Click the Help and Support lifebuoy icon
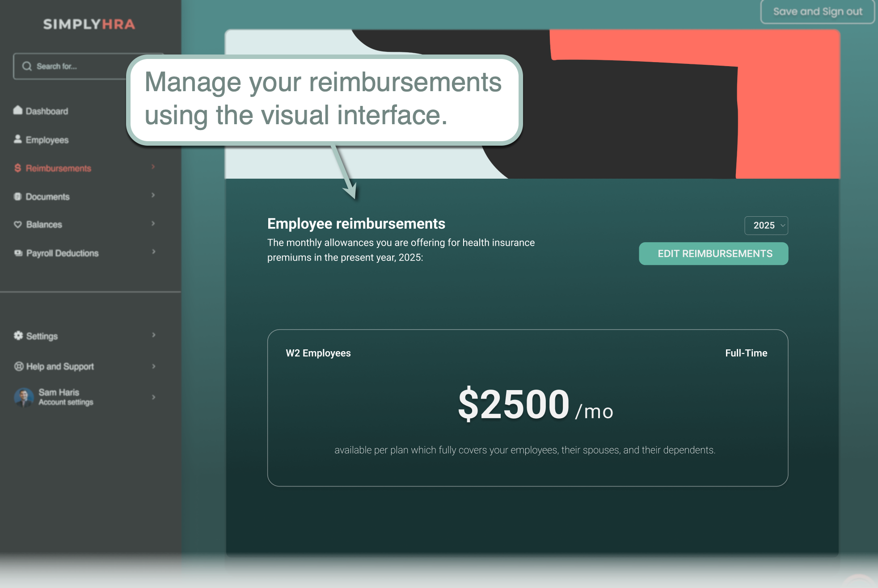The height and width of the screenshot is (588, 878). [x=19, y=366]
